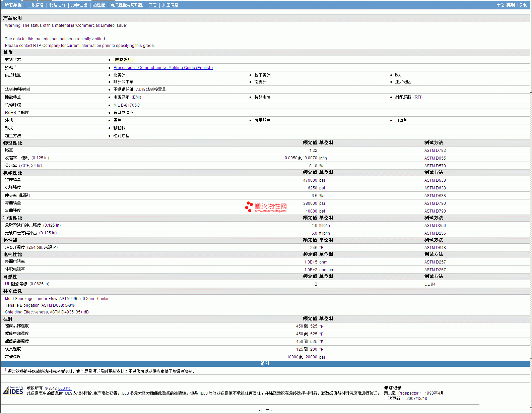Switch to the 其它 tab
This screenshot has height=414, width=532.
(x=152, y=5)
